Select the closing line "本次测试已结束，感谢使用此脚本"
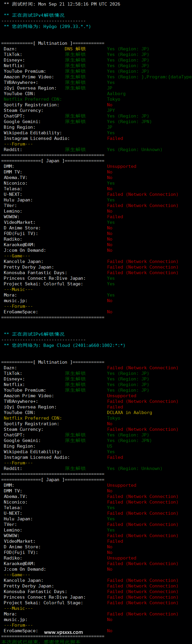192x644 pixels. click(x=41, y=642)
